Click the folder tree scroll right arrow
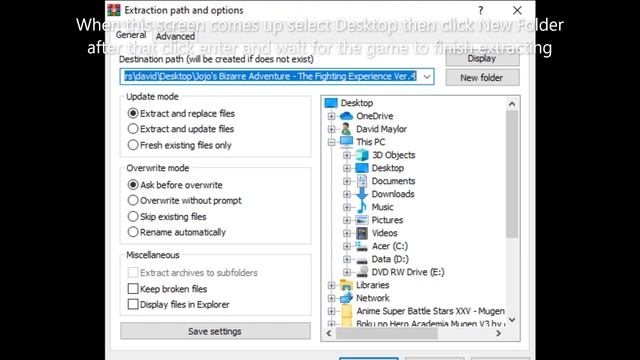 (x=498, y=333)
